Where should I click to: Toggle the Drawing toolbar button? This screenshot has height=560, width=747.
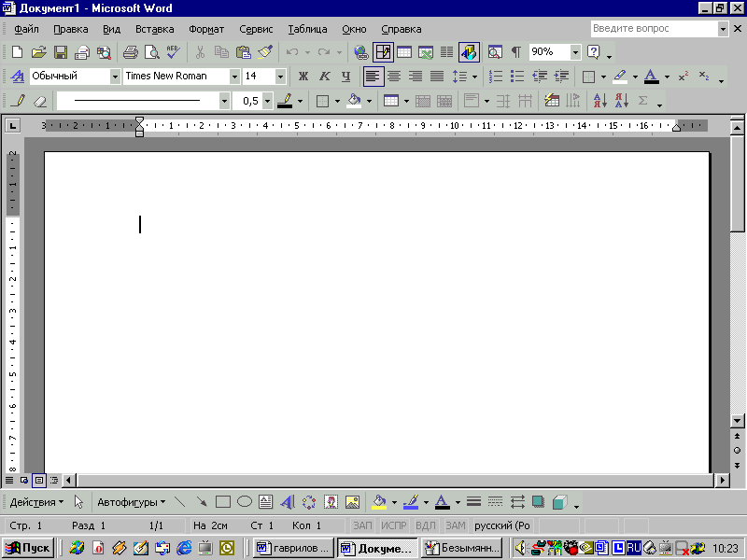(x=469, y=52)
